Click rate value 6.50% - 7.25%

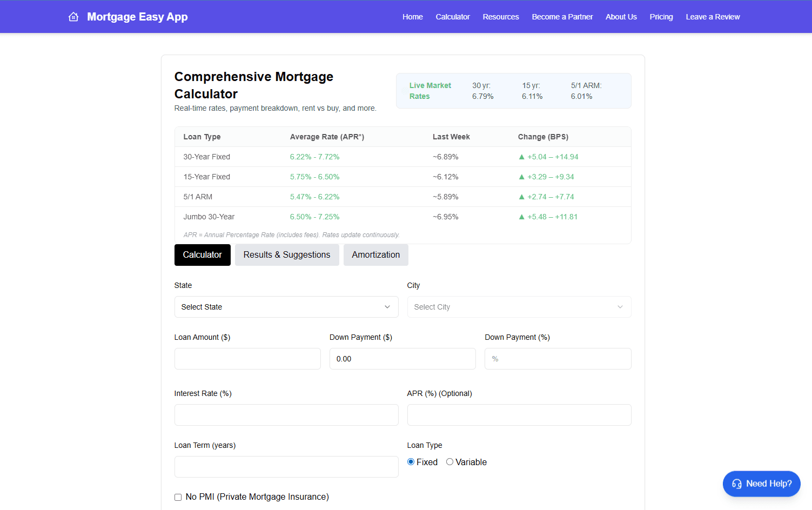pyautogui.click(x=315, y=217)
